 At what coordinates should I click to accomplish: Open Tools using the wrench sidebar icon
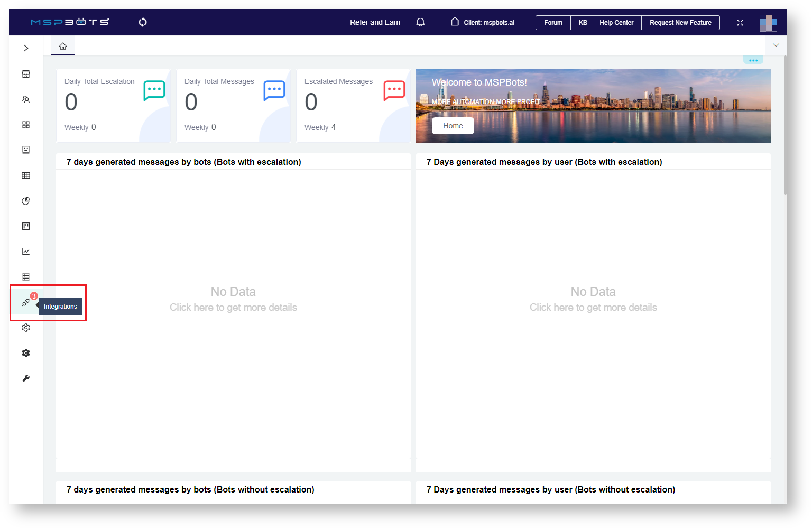tap(25, 378)
